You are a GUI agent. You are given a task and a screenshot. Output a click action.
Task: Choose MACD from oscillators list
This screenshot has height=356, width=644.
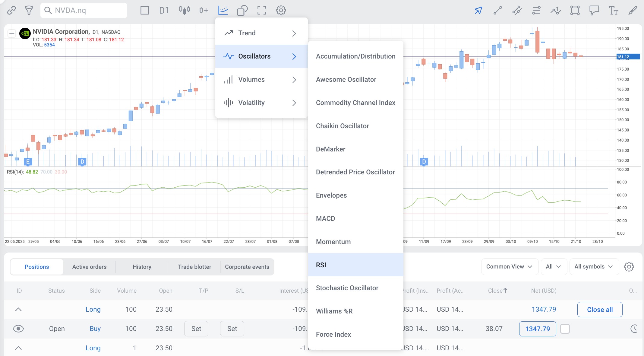pyautogui.click(x=326, y=218)
